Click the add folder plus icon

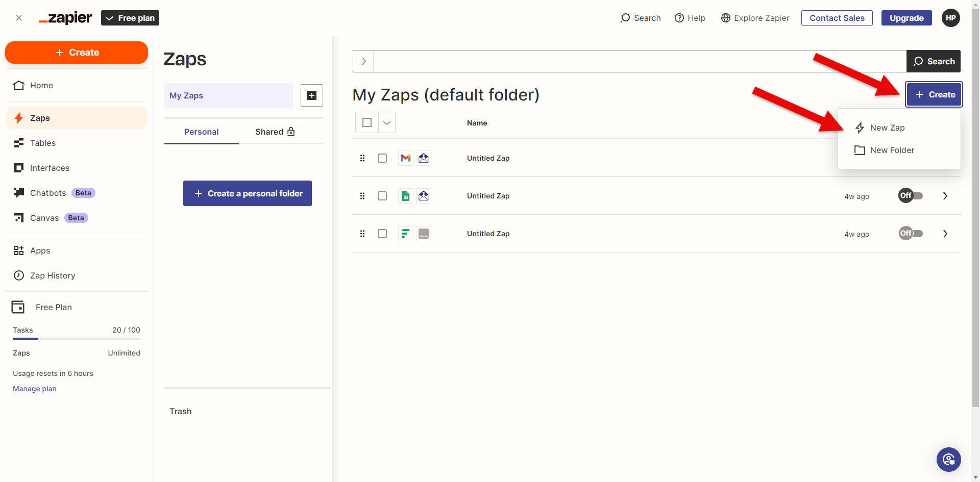tap(312, 95)
